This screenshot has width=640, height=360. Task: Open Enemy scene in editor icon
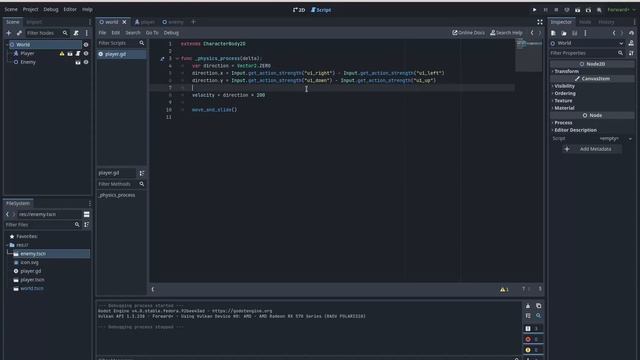tap(78, 62)
